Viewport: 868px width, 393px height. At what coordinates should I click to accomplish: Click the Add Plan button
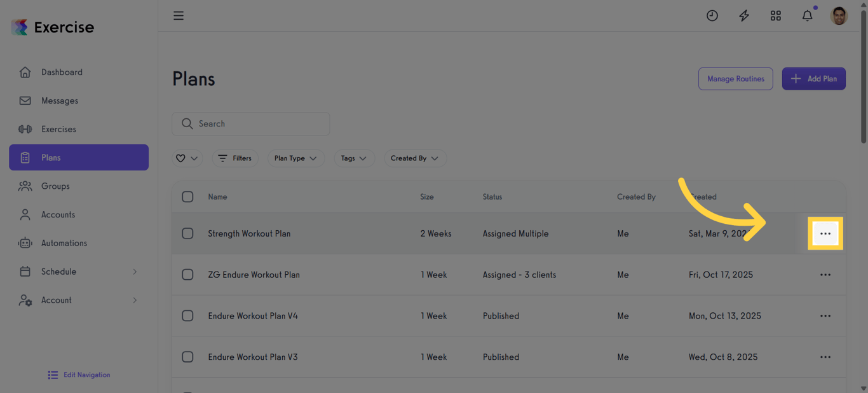813,79
